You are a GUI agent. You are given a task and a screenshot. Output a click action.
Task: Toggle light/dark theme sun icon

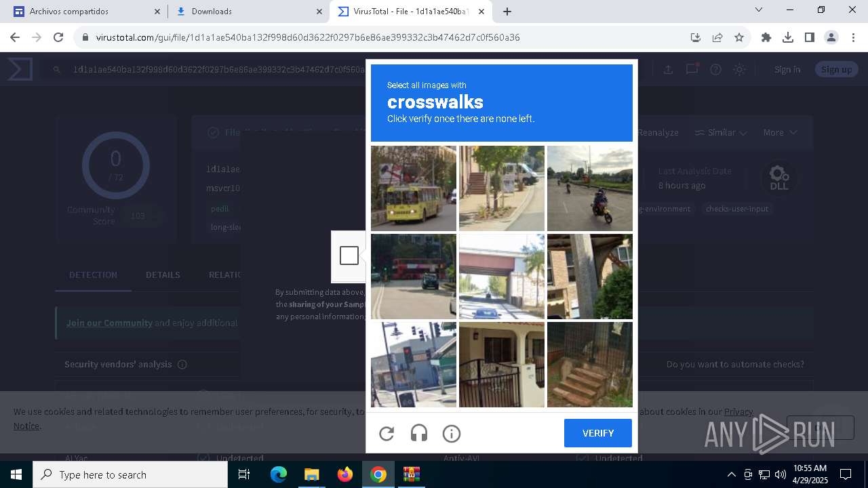pos(739,69)
